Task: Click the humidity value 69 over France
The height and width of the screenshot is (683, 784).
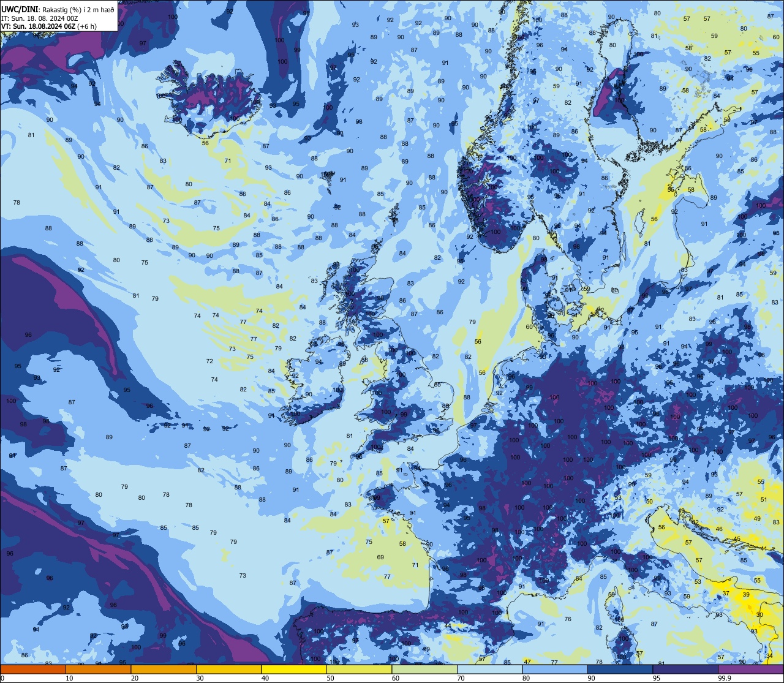Action: [x=380, y=557]
